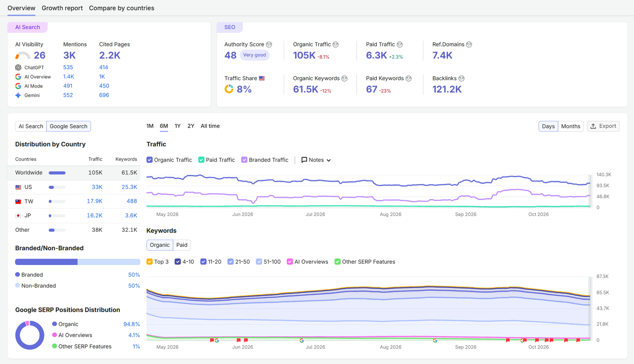Toggle the 51-100 keywords checkbox
Image resolution: width=634 pixels, height=364 pixels.
[259, 261]
